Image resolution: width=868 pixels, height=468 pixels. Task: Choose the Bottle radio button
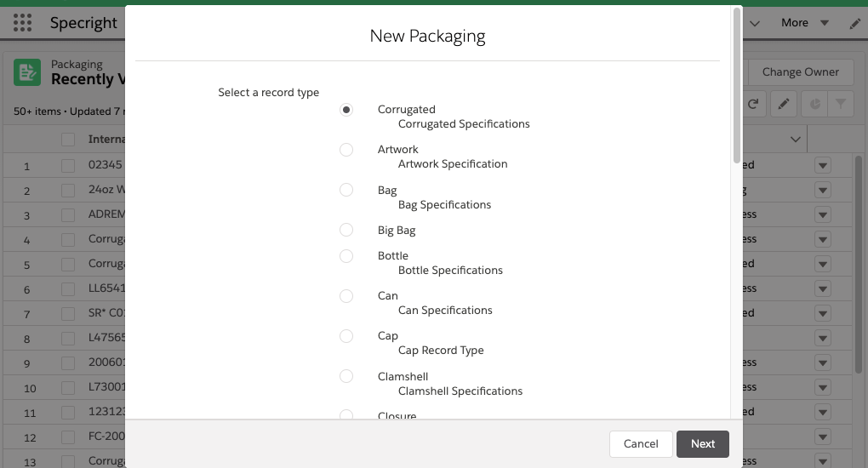click(346, 256)
